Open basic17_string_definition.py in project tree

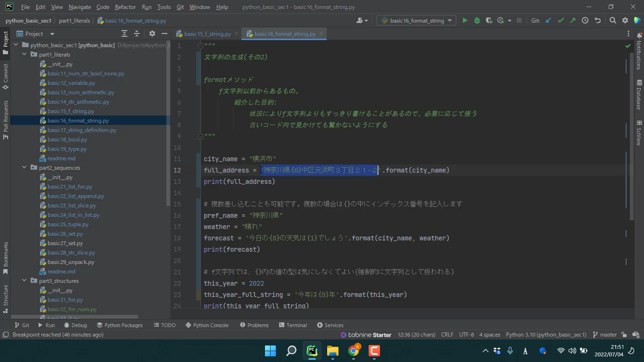click(81, 130)
